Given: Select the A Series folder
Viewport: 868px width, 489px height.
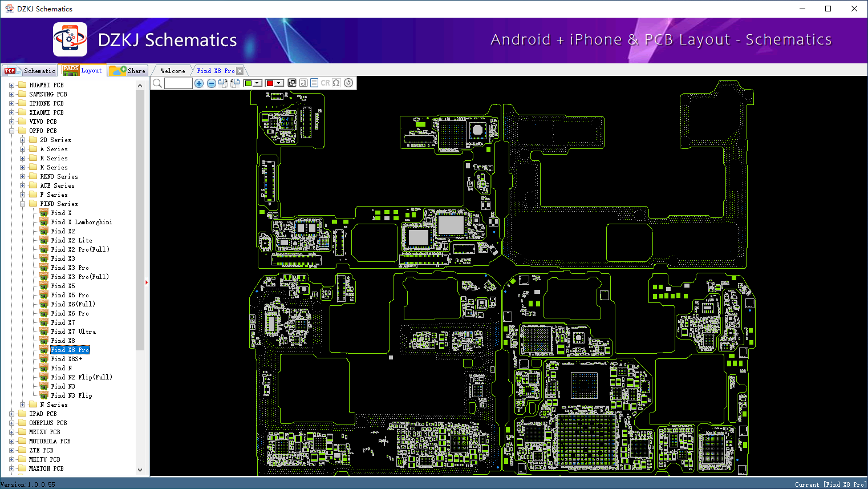Looking at the screenshot, I should click(x=54, y=149).
